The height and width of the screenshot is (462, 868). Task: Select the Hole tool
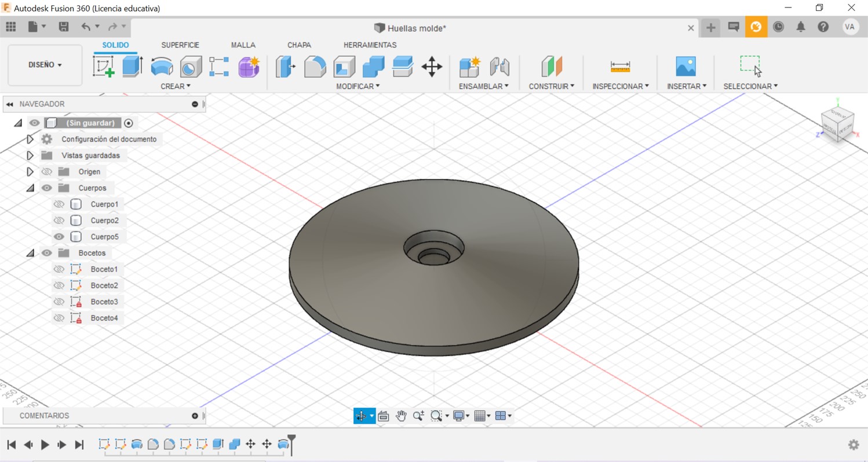[x=191, y=67]
